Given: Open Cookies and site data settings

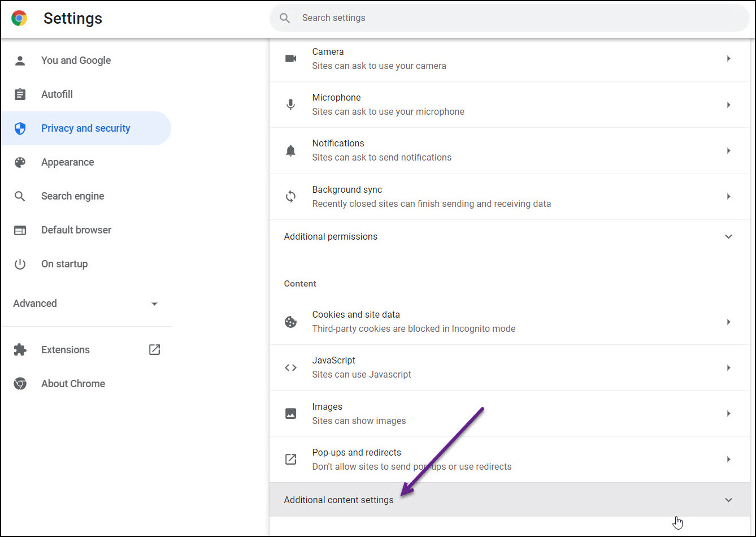Looking at the screenshot, I should (x=510, y=322).
